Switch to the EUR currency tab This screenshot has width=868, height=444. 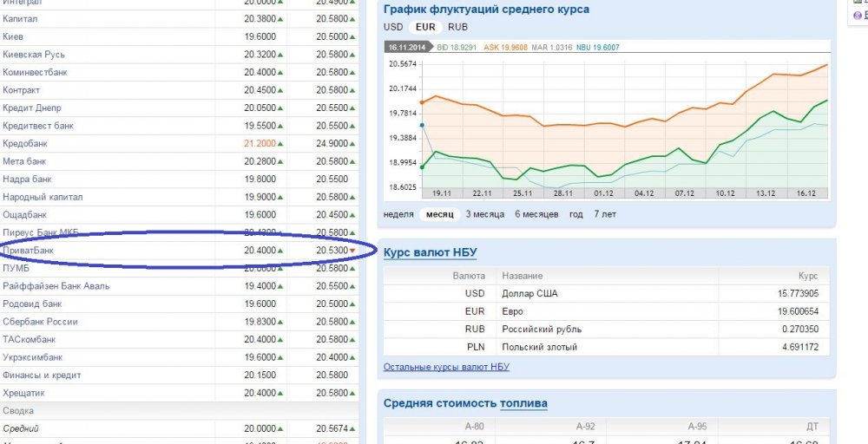click(424, 27)
